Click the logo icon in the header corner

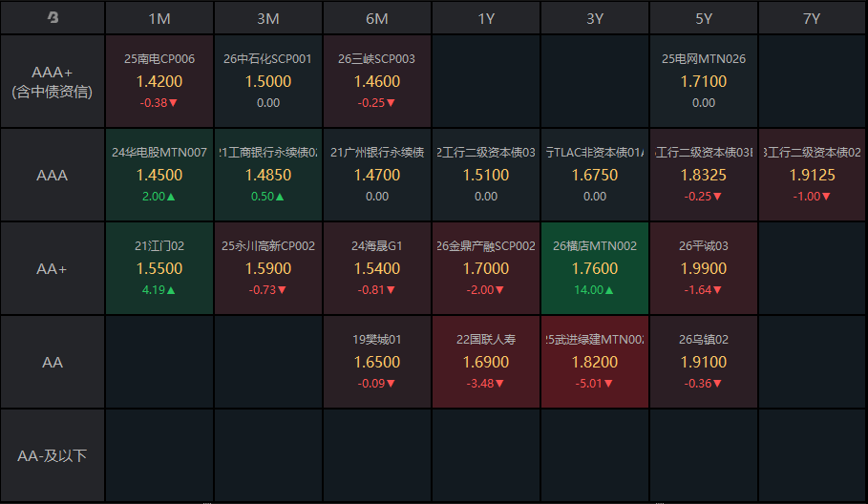[53, 18]
